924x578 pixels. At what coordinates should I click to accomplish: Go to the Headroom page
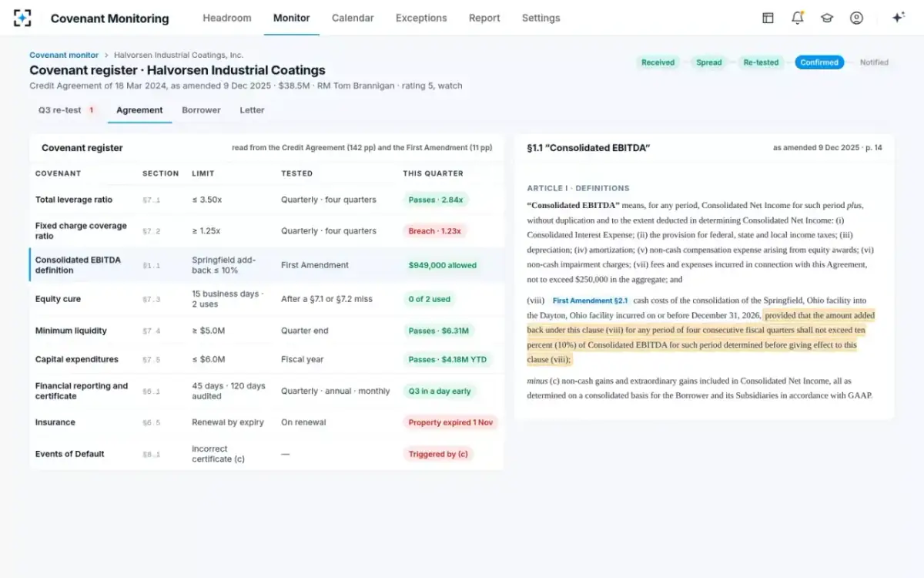[x=227, y=18]
